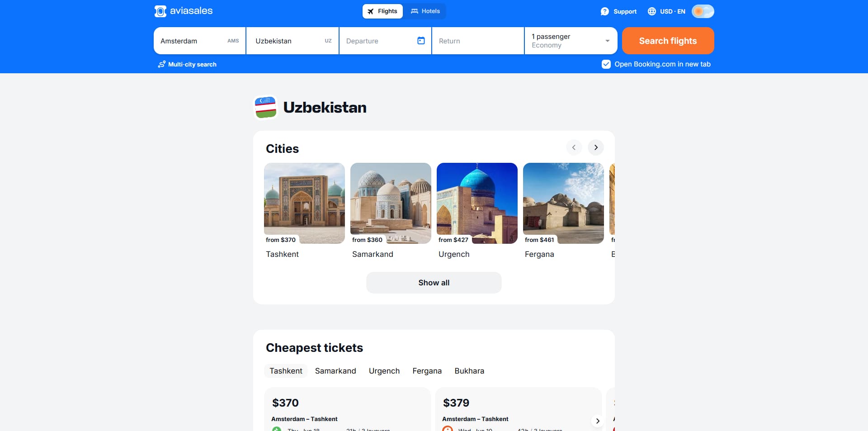
Task: Select the Bukhara cheapest tickets tab
Action: (x=469, y=371)
